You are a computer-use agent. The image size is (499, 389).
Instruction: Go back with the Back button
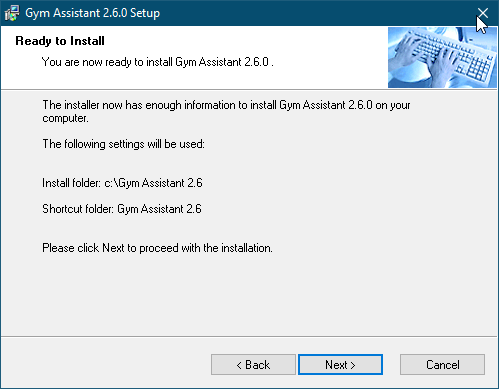(253, 364)
